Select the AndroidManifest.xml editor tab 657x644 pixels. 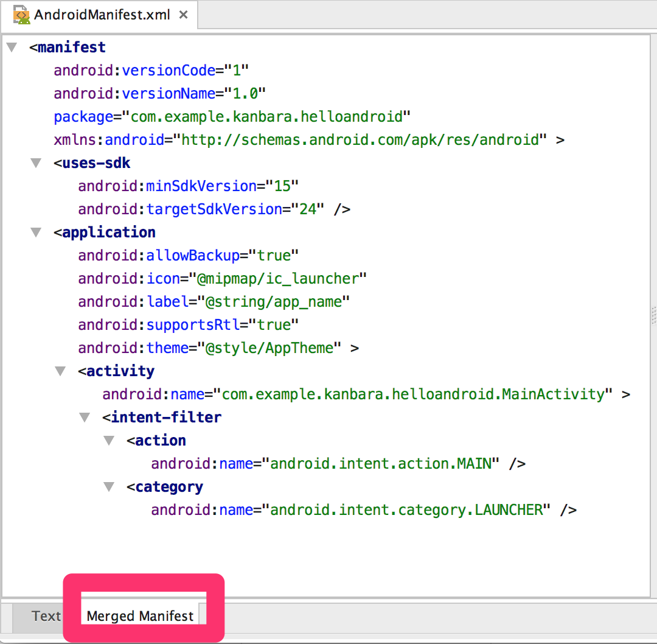pyautogui.click(x=99, y=15)
